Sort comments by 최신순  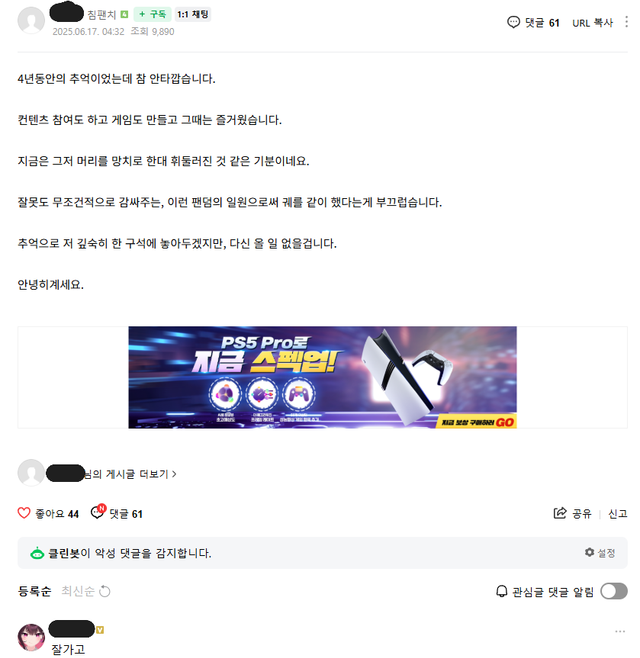[78, 591]
